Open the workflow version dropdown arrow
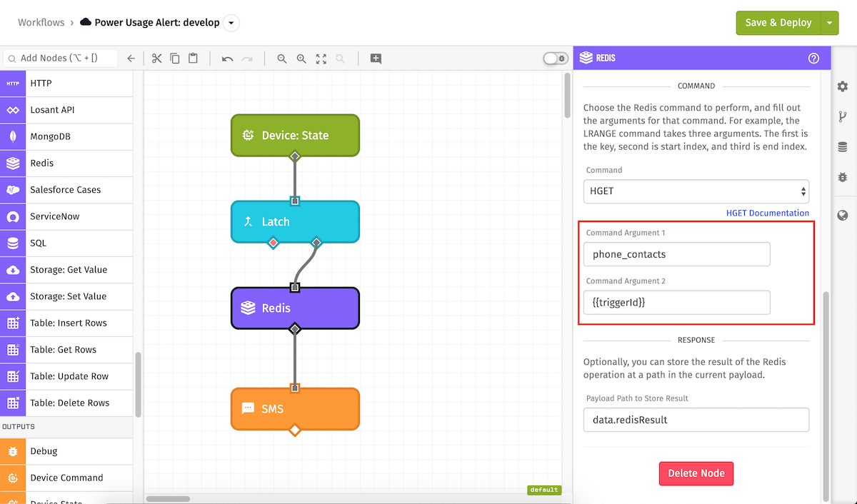The height and width of the screenshot is (504, 857). (x=231, y=23)
